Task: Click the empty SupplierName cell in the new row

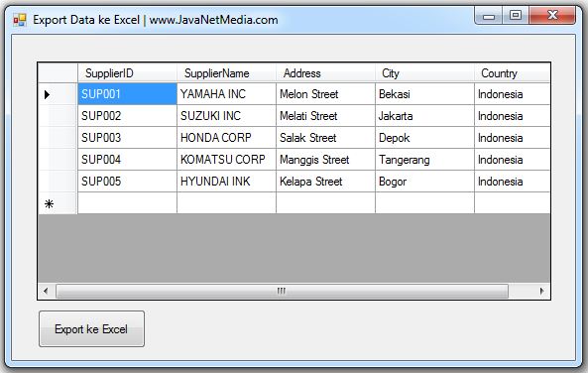Action: coord(226,203)
